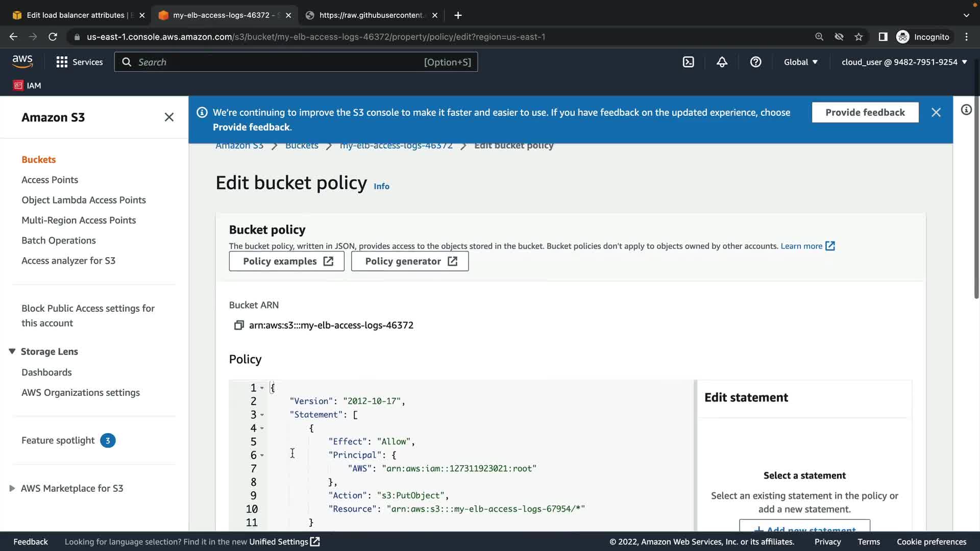Open IAM shortcut in favorites bar
This screenshot has height=551, width=980.
(28, 85)
